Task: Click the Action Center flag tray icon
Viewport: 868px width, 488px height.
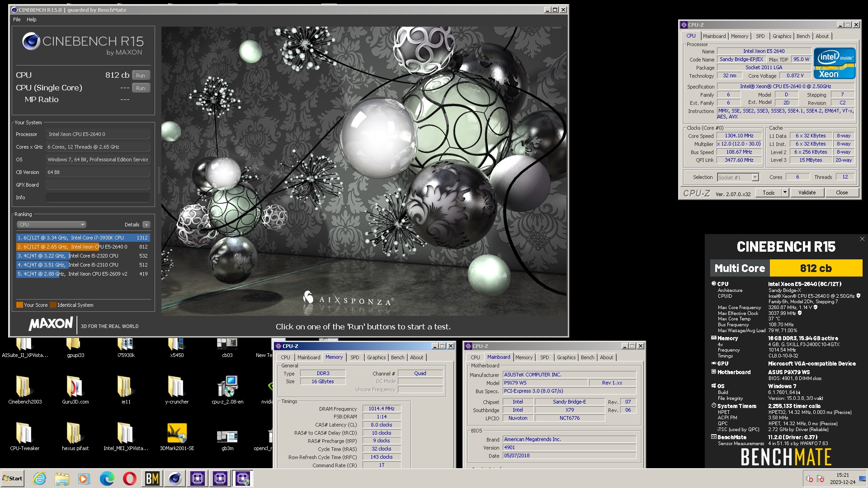Action: (x=821, y=479)
